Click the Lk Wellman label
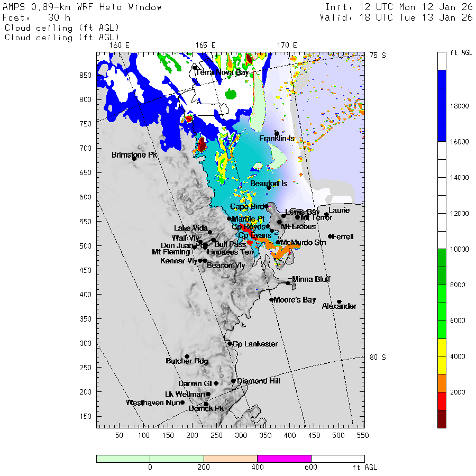Image resolution: width=476 pixels, height=476 pixels. (x=185, y=394)
